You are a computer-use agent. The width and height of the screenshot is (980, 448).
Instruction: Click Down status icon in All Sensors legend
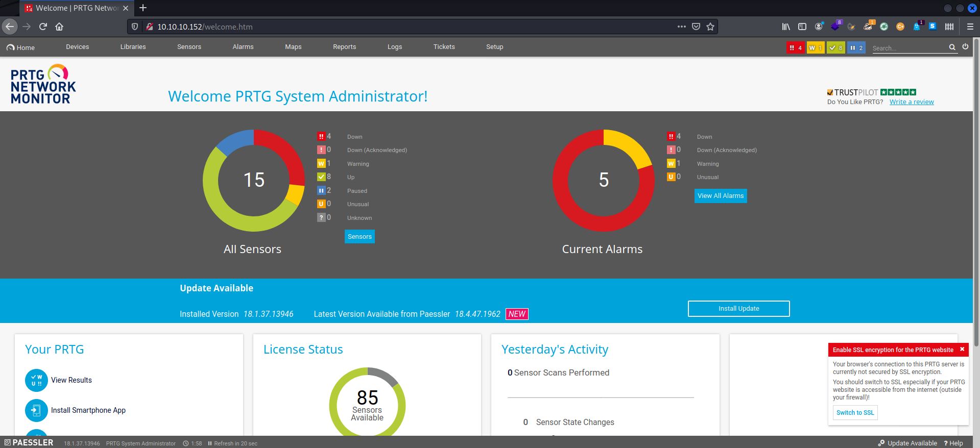321,136
